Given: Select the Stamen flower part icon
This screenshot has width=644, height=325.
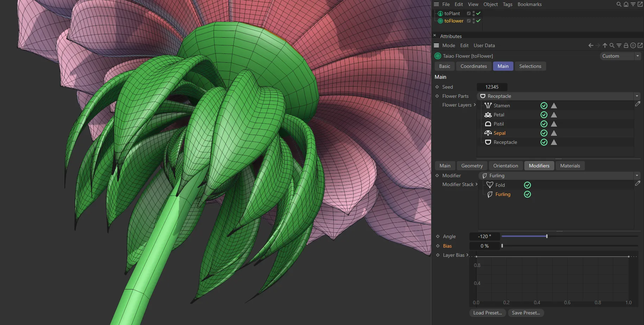Looking at the screenshot, I should point(488,105).
